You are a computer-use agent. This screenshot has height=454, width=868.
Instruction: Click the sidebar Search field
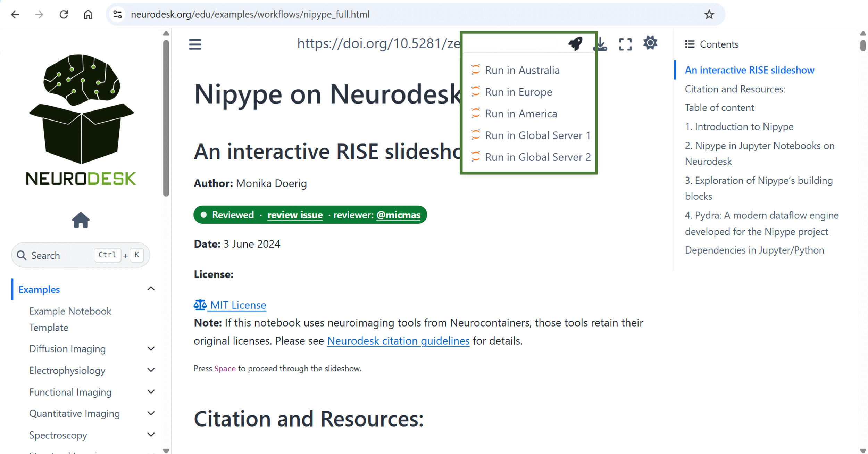81,255
